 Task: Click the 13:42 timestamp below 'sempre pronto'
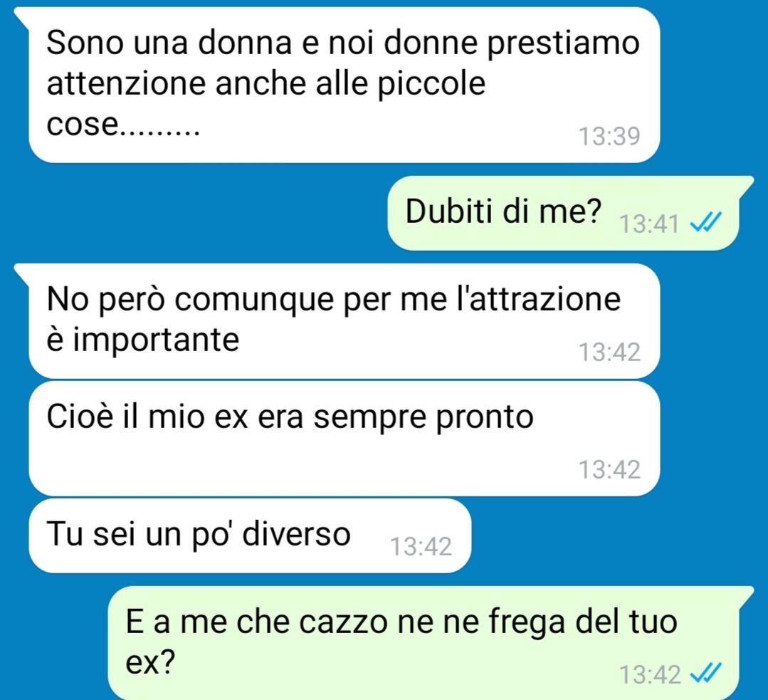(609, 469)
